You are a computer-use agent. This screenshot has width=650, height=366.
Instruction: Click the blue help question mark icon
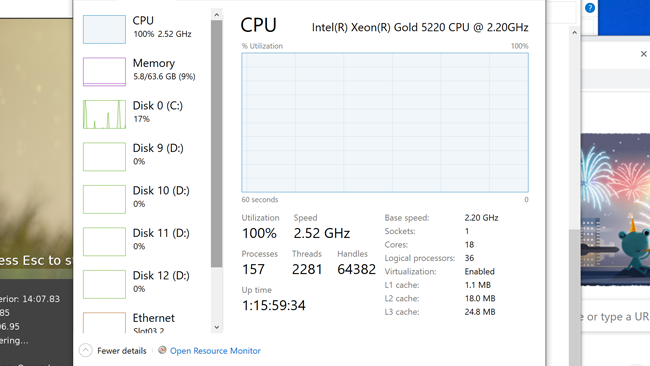pos(589,7)
